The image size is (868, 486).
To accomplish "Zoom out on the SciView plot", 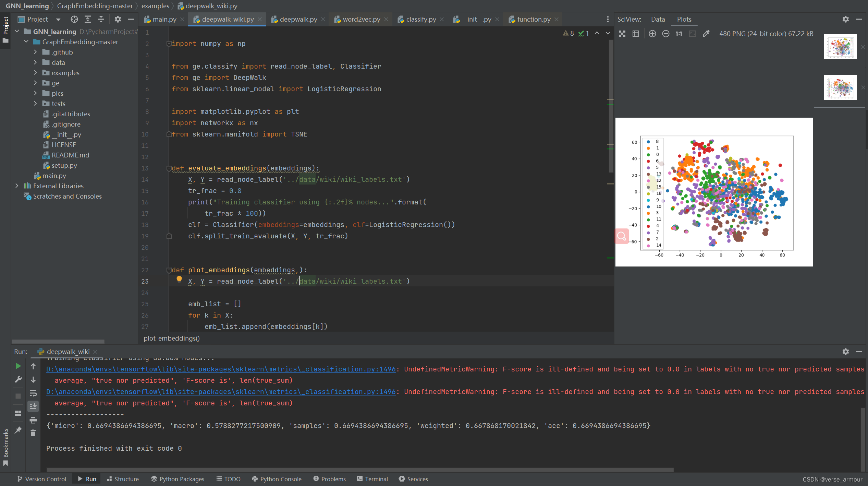I will [x=666, y=34].
